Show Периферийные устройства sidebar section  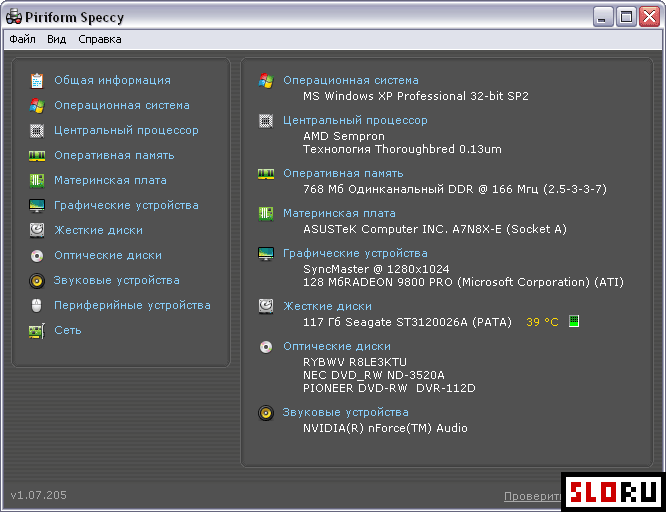(x=133, y=306)
